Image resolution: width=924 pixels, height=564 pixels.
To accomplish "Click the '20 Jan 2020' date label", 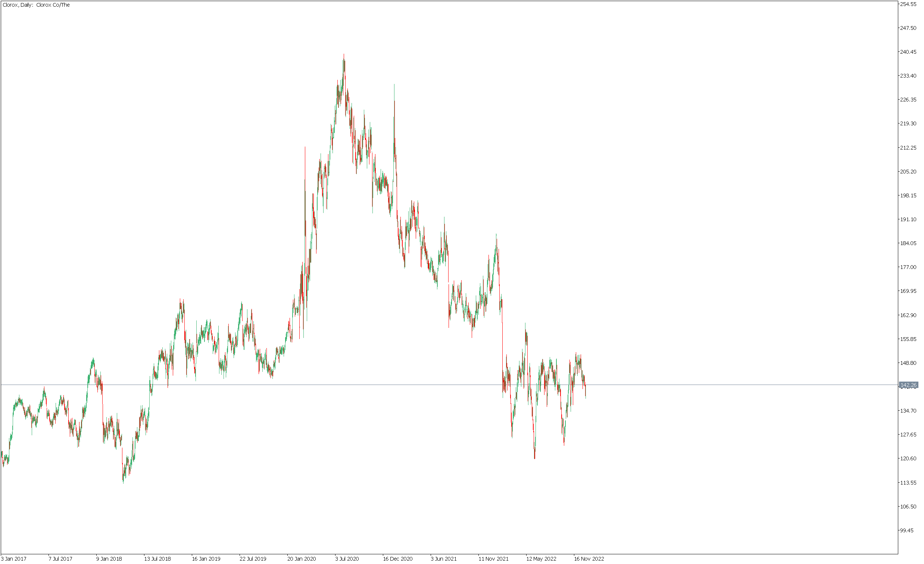I will [x=302, y=559].
